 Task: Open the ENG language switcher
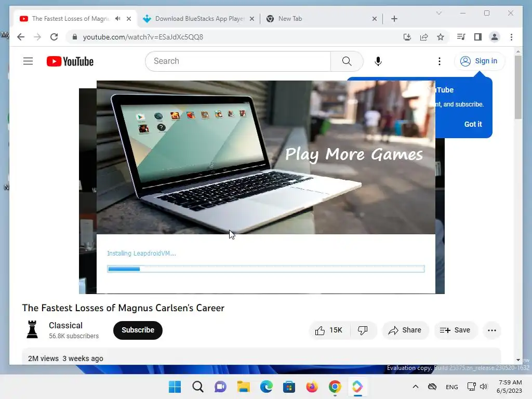[451, 387]
